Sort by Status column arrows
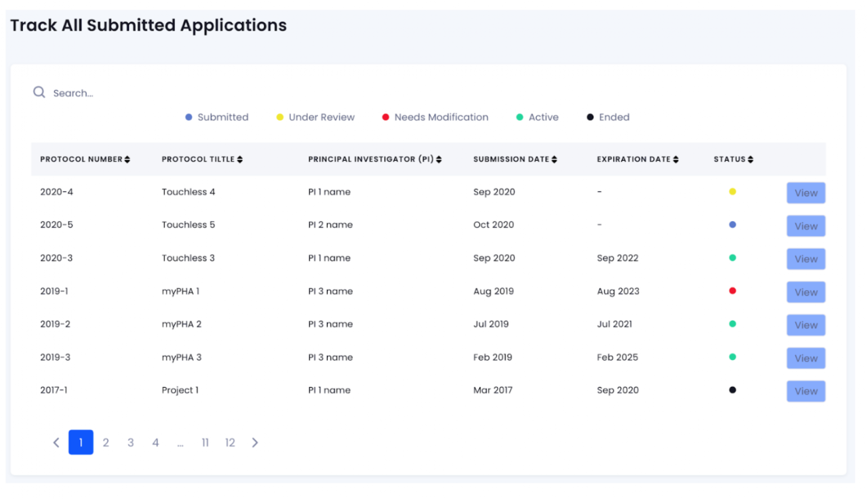 click(x=751, y=159)
